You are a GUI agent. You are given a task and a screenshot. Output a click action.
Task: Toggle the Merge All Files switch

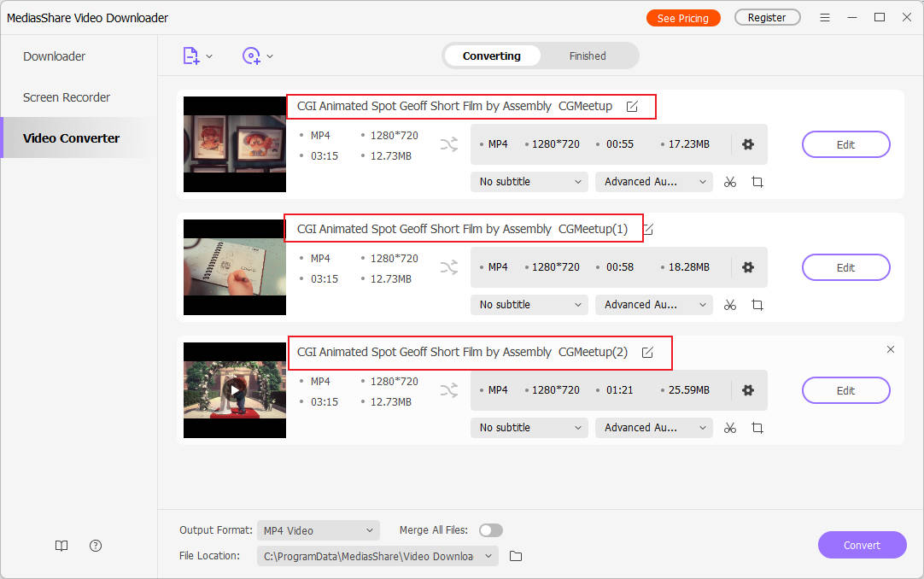(x=491, y=530)
